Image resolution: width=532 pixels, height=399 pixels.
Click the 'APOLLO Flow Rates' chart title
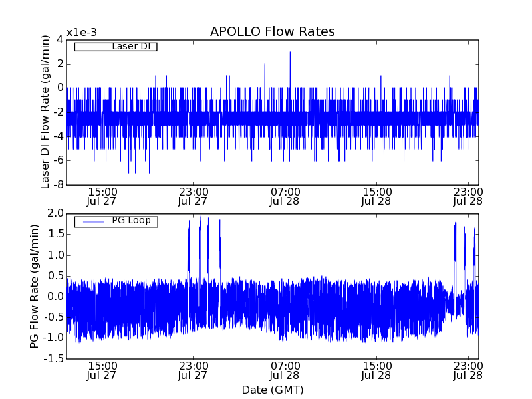(x=273, y=31)
